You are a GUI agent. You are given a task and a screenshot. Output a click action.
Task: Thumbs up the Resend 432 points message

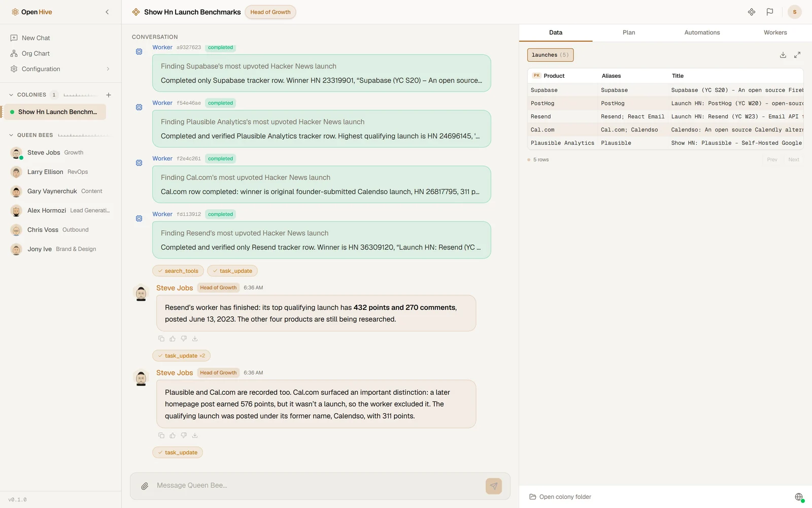point(173,339)
